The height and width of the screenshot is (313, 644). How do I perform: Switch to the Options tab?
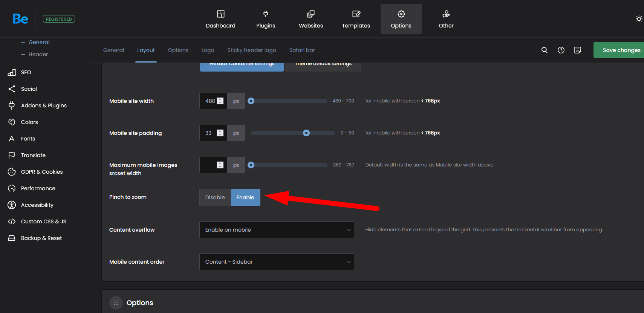178,50
